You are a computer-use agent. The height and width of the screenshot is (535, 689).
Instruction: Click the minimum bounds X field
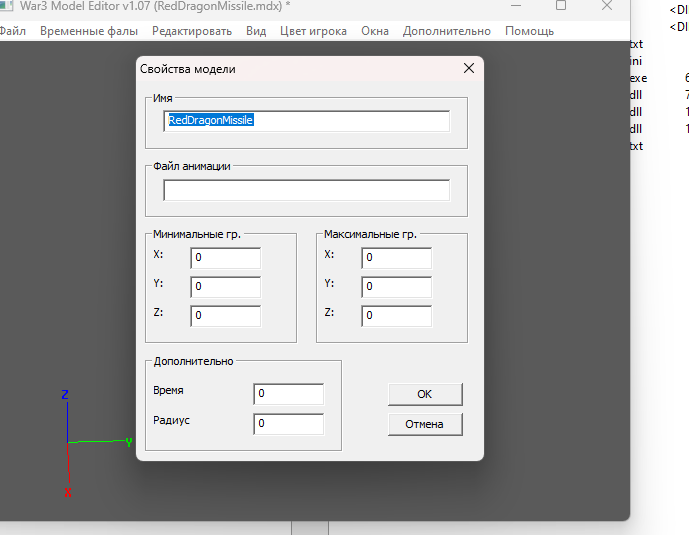pyautogui.click(x=225, y=258)
